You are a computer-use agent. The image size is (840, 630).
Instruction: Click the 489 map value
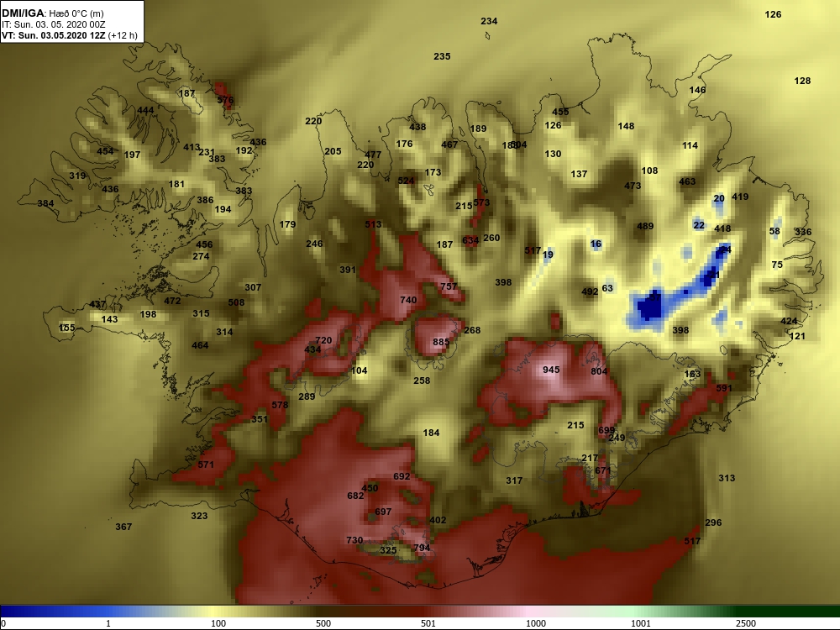(x=645, y=226)
